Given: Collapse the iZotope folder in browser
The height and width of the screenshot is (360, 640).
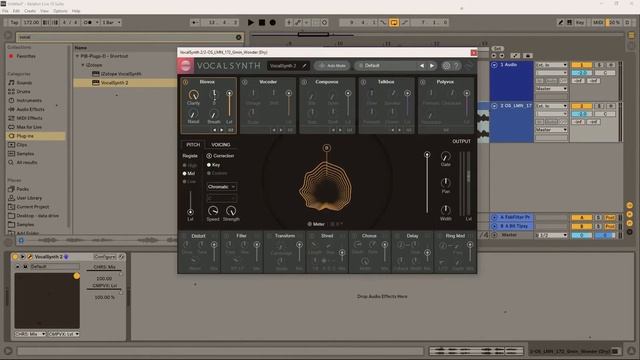Looking at the screenshot, I should click(83, 65).
